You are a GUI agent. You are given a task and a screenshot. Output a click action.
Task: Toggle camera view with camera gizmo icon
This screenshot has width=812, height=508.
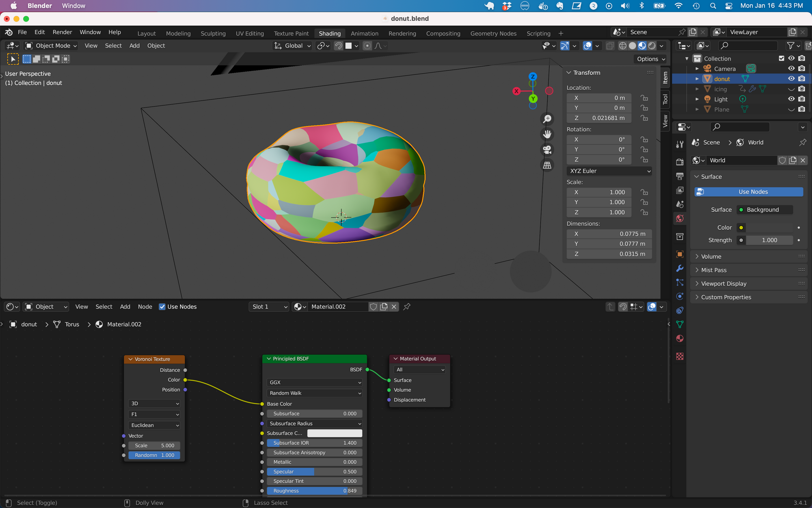coord(547,150)
